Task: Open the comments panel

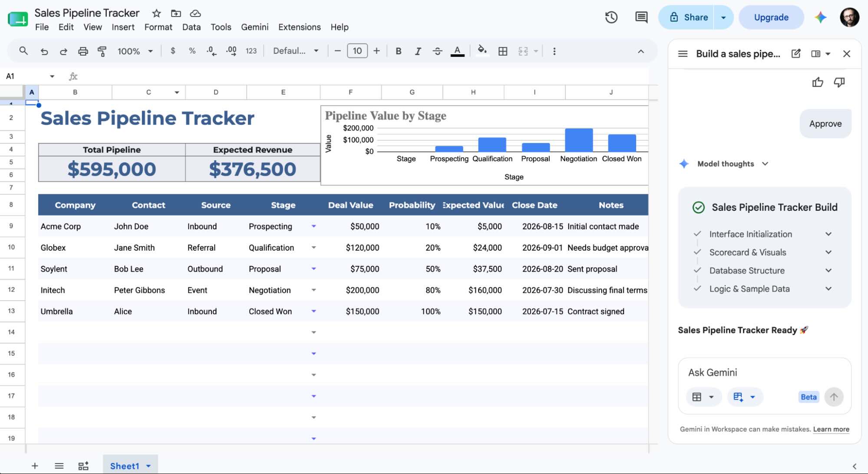Action: coord(641,17)
